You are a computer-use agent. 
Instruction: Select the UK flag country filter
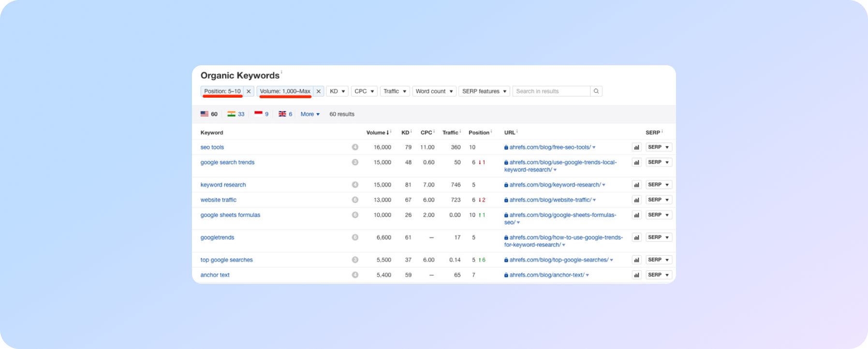285,114
